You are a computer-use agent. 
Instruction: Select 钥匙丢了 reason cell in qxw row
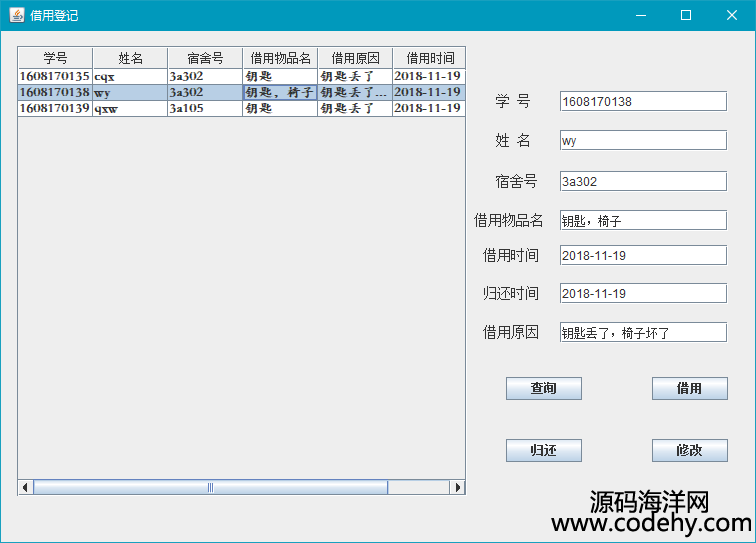pos(355,108)
